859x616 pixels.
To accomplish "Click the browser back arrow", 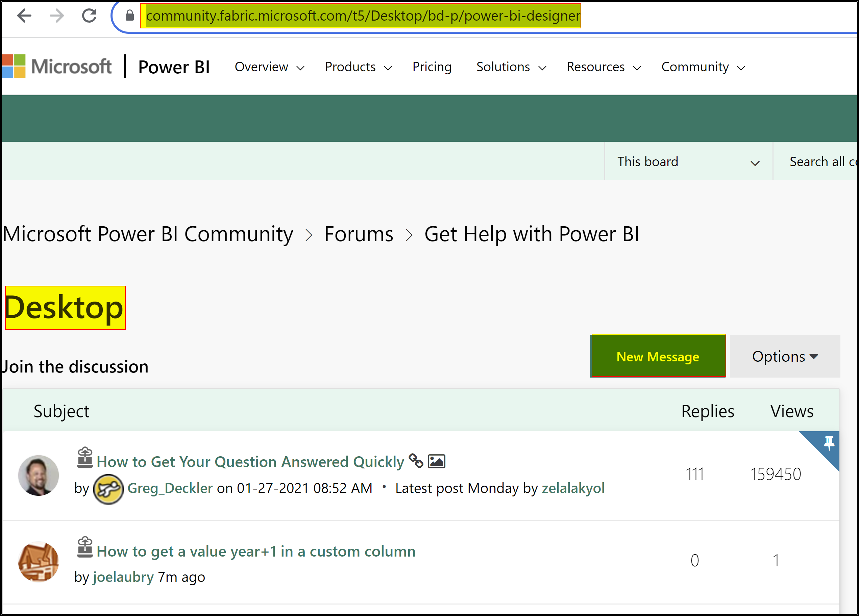I will tap(24, 16).
